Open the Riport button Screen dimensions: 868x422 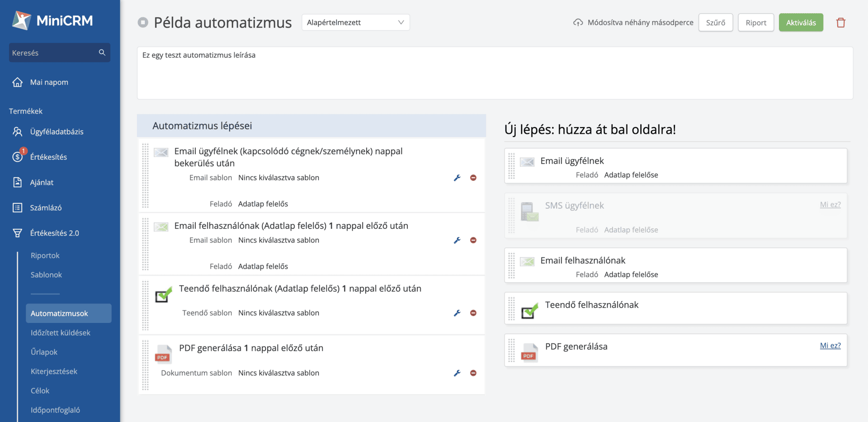[755, 23]
